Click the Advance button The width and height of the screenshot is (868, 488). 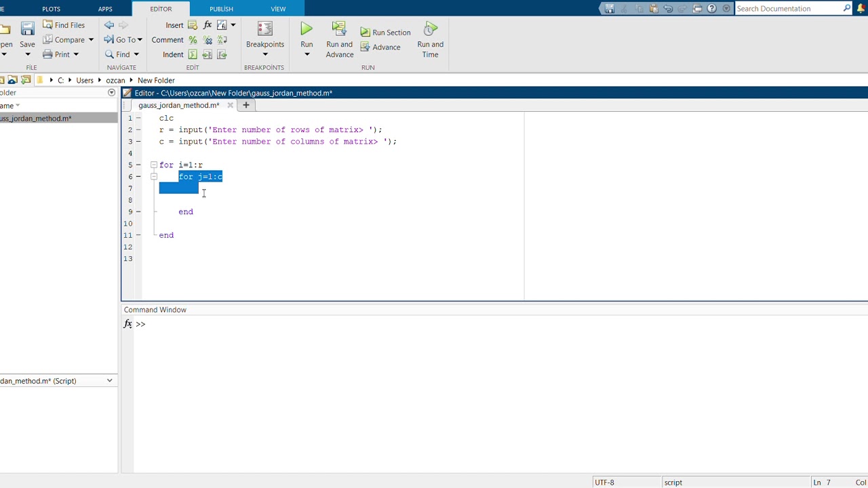coord(380,47)
